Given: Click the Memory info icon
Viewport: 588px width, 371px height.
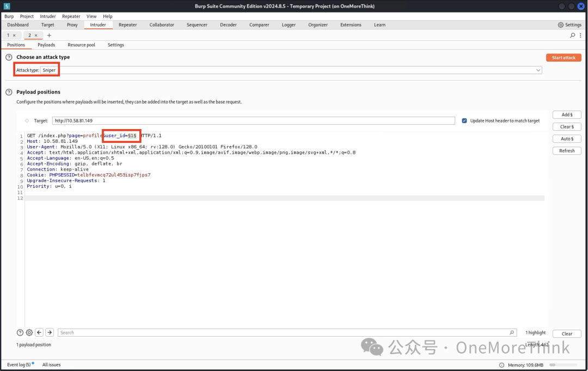Looking at the screenshot, I should point(501,365).
